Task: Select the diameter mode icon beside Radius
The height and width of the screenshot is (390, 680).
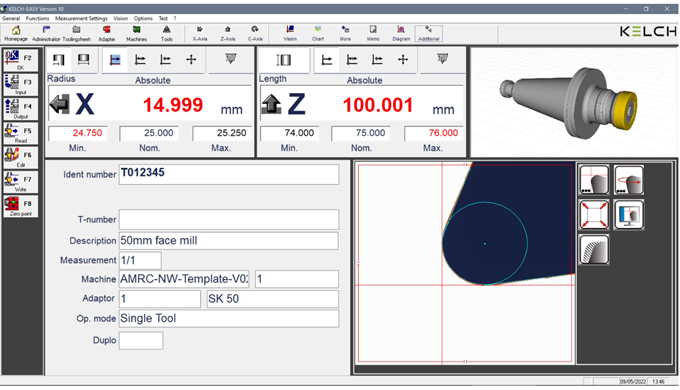Action: (83, 59)
